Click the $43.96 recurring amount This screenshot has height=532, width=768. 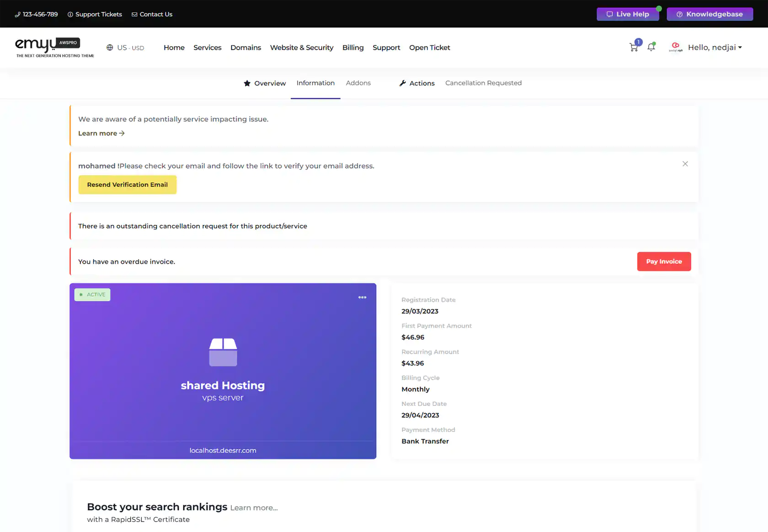coord(413,363)
